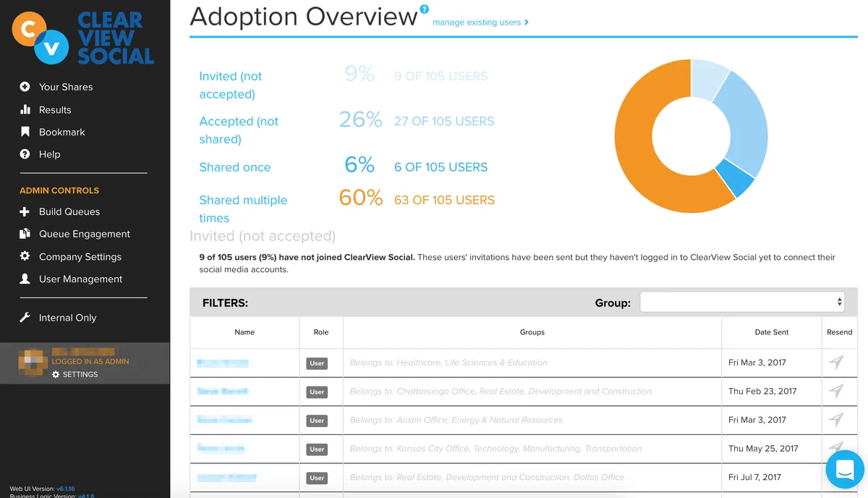Click the ClearView Social logo
The width and height of the screenshot is (868, 498).
pyautogui.click(x=84, y=38)
